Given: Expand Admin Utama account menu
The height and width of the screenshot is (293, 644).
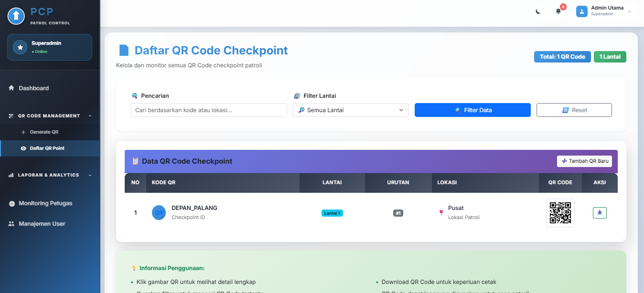Looking at the screenshot, I should [x=629, y=11].
